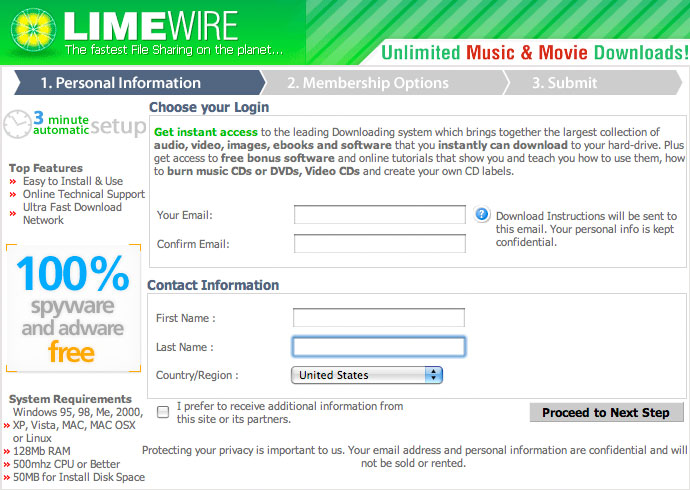Click the Download Instructions note beside email field

tap(586, 229)
